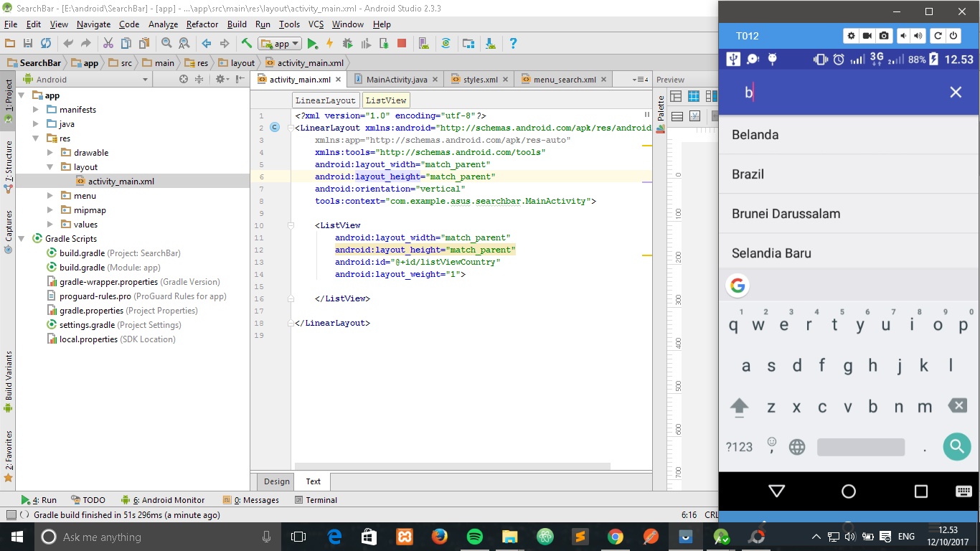Open the Debug app icon
Image resolution: width=980 pixels, height=551 pixels.
(x=347, y=43)
